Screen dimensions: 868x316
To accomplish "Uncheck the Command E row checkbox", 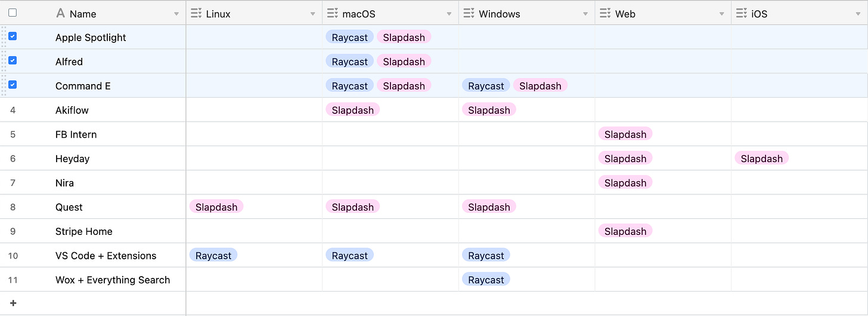I will coord(13,85).
